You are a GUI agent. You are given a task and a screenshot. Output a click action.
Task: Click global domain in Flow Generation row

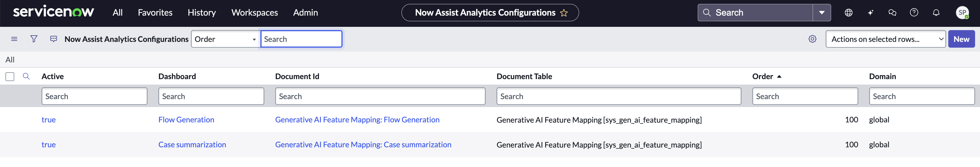(879, 119)
